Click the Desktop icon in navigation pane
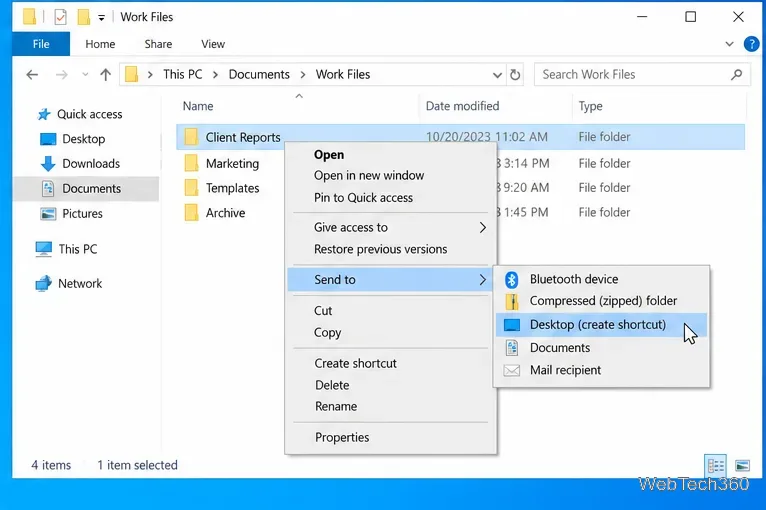 click(x=48, y=139)
